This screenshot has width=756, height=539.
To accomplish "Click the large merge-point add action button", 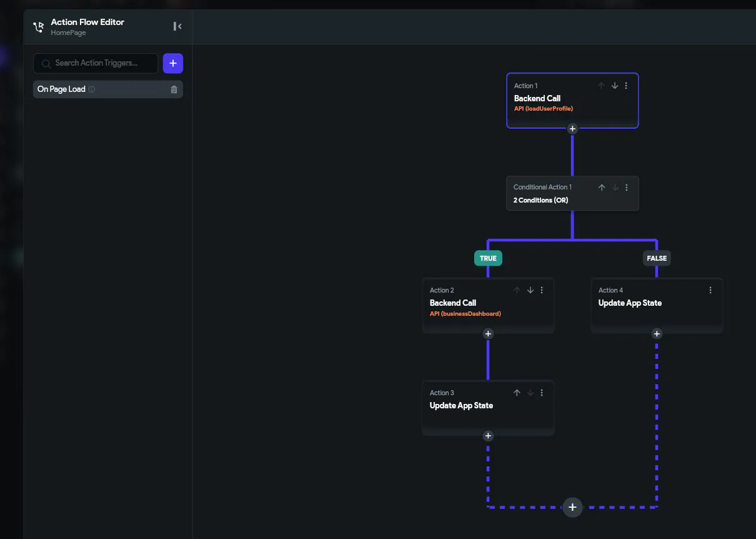I will [x=572, y=507].
